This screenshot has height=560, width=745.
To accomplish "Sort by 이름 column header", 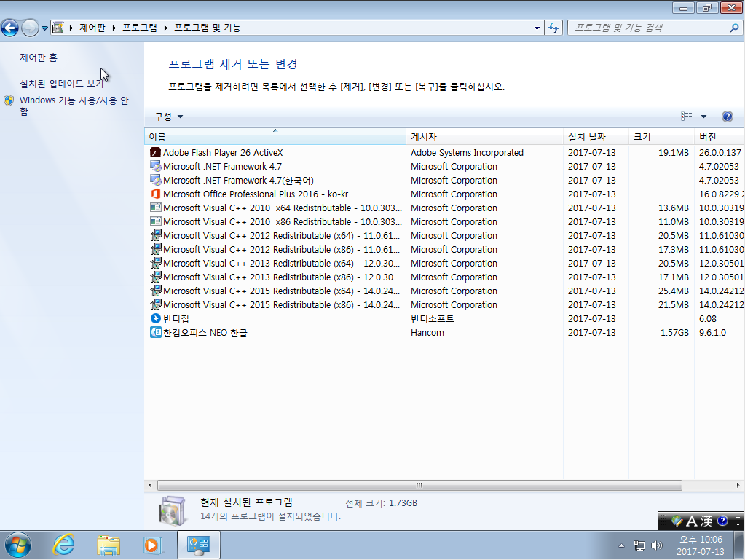I will 275,137.
